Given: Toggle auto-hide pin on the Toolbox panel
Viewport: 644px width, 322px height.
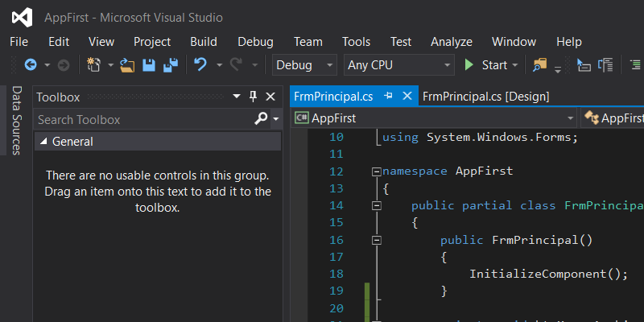Looking at the screenshot, I should (x=253, y=97).
